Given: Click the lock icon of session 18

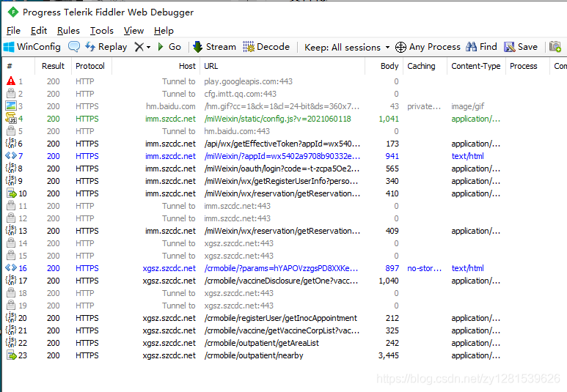Looking at the screenshot, I should click(x=11, y=292).
